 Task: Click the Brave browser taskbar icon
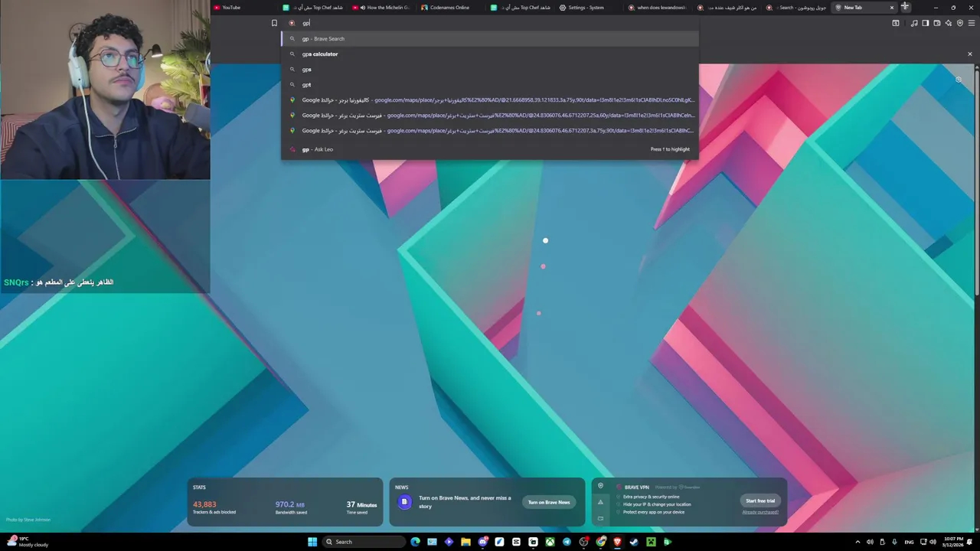[617, 542]
